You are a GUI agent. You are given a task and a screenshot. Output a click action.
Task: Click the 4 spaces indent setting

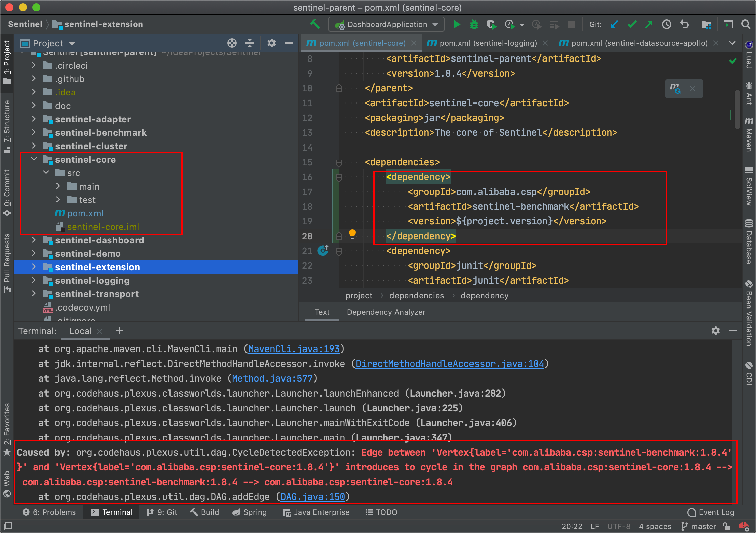coord(654,526)
